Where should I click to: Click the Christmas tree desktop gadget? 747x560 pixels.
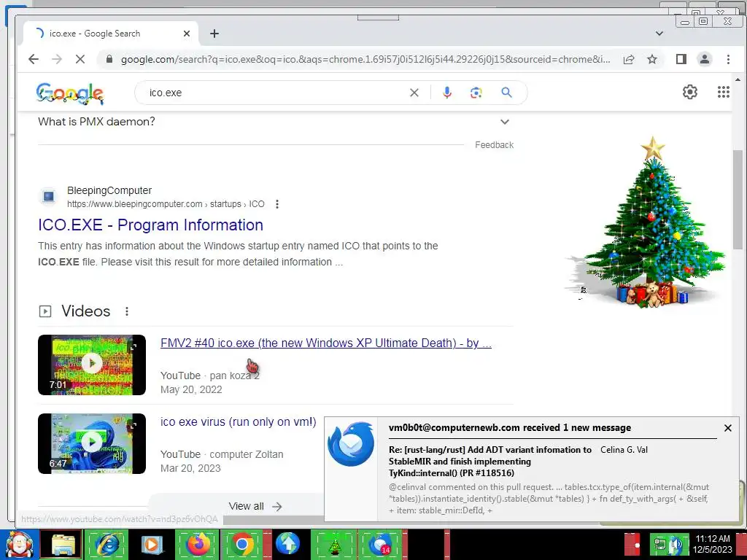click(x=648, y=222)
